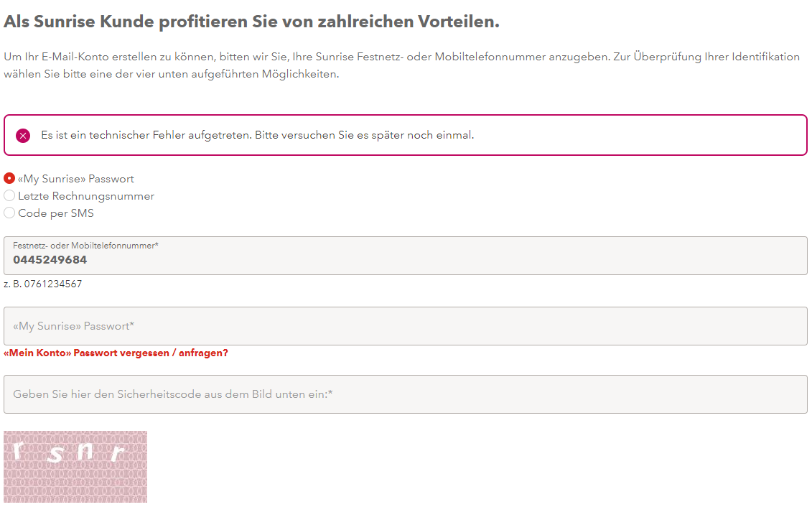
Task: Select the Letzte Rechnungsnummer radio button
Action: point(9,196)
